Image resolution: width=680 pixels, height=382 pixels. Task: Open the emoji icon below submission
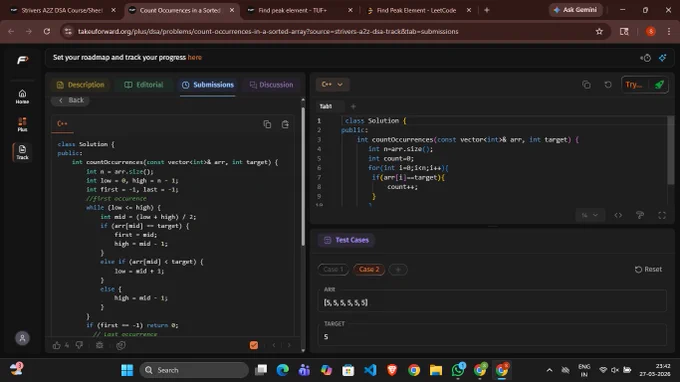pos(121,345)
